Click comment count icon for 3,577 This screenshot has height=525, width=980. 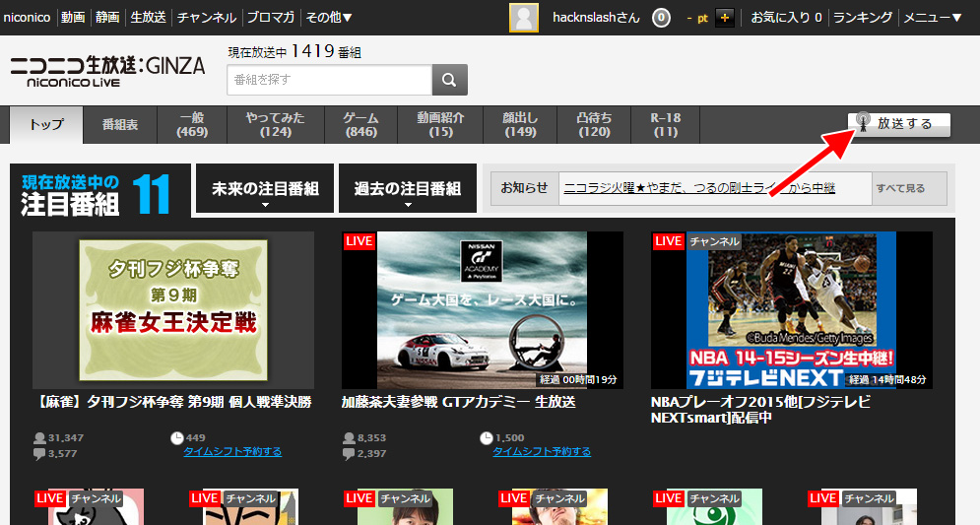point(39,454)
